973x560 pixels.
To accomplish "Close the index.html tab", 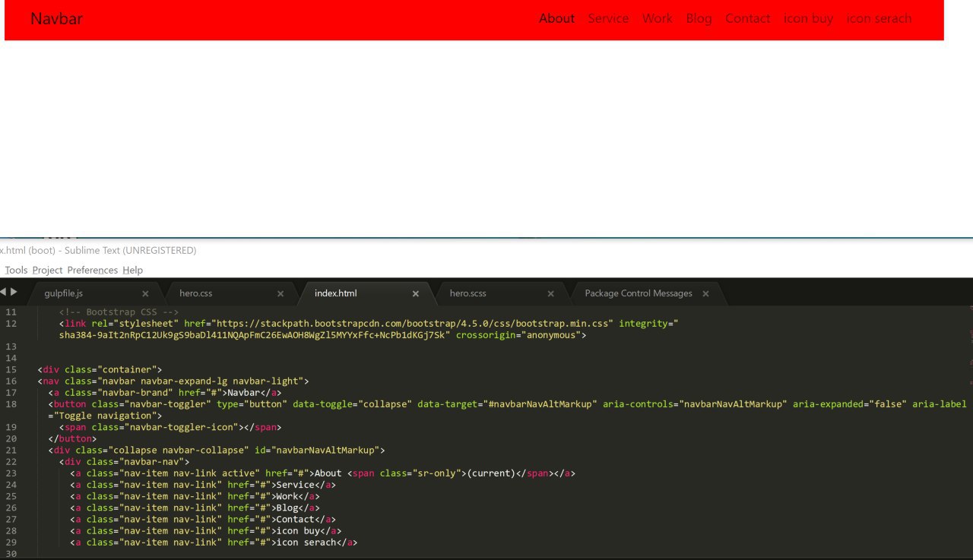I will (416, 294).
